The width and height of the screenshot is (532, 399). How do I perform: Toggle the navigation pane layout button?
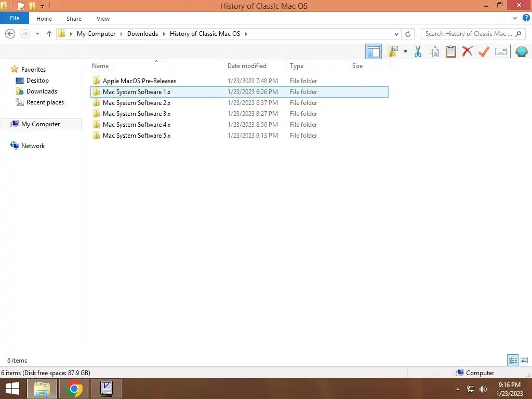coord(373,51)
